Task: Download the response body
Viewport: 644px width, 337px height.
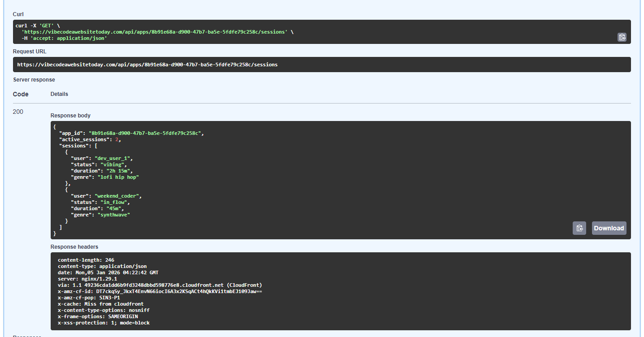Action: (x=609, y=228)
